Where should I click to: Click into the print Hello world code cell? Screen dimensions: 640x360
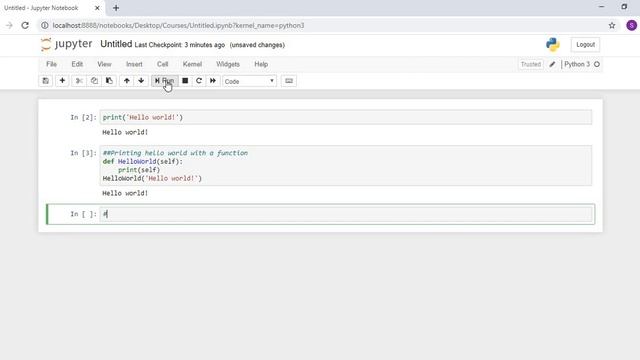click(346, 117)
